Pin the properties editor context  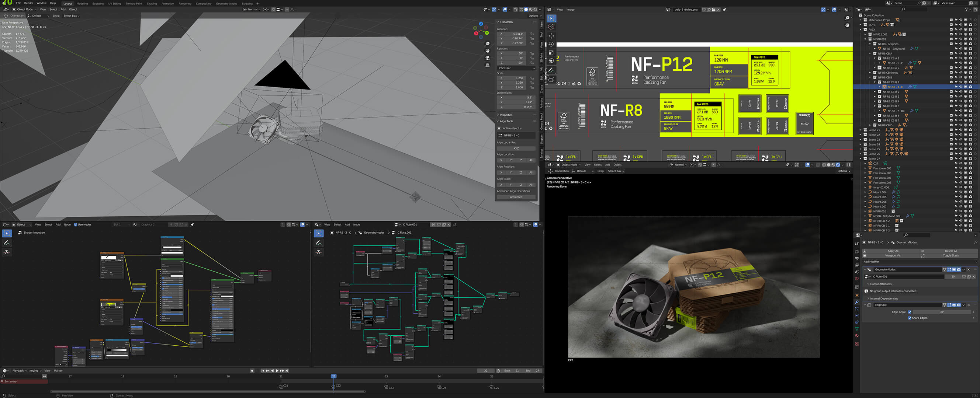[976, 242]
